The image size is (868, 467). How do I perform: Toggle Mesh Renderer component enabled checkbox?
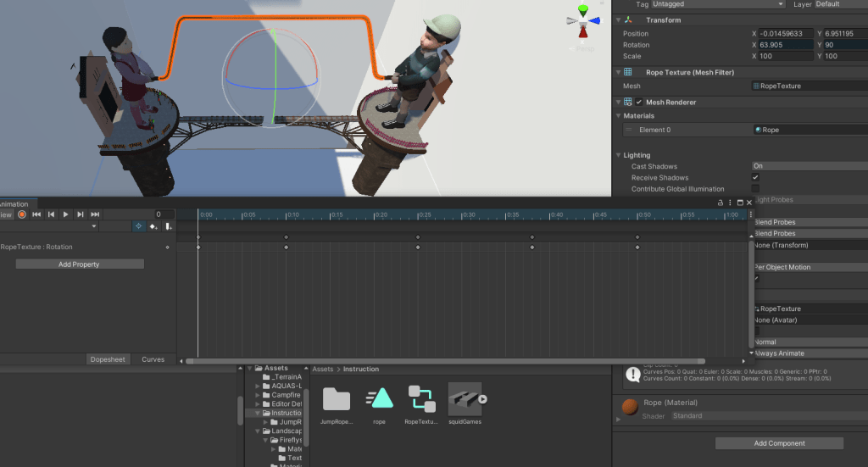639,102
